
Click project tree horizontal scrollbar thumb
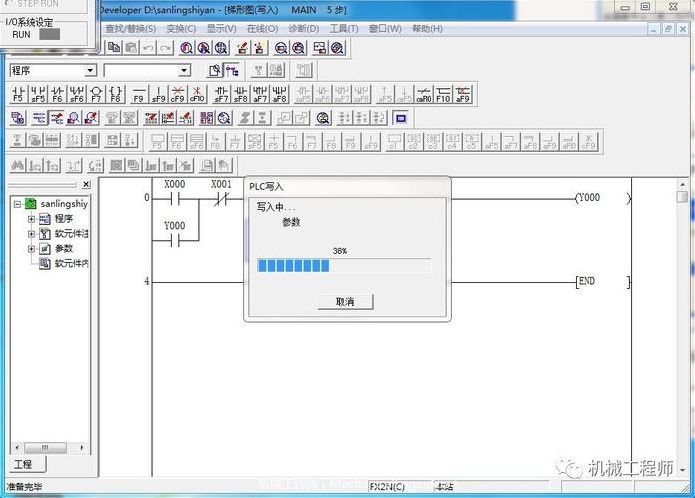click(45, 447)
